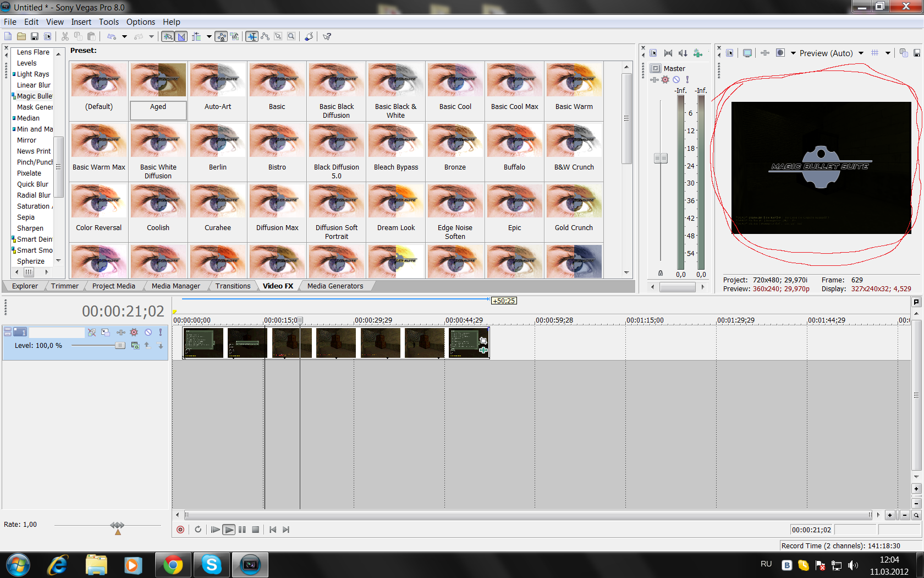The image size is (924, 578).
Task: Adjust the Master volume fader
Action: tap(661, 159)
